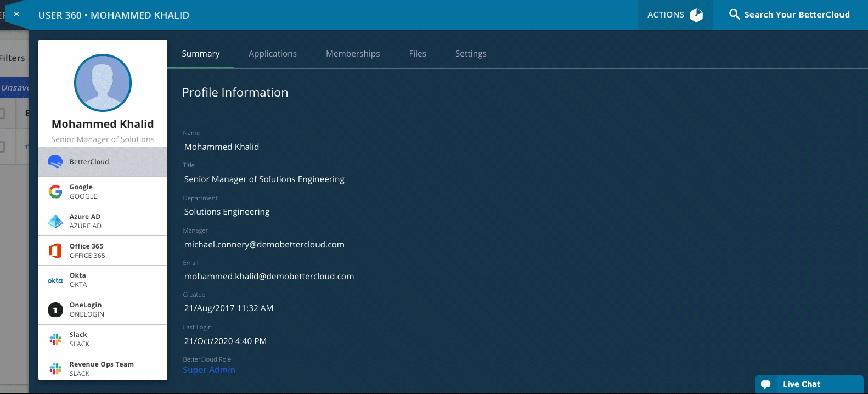Close the User 360 panel with X icon
Image resolution: width=868 pixels, height=394 pixels.
pos(16,14)
